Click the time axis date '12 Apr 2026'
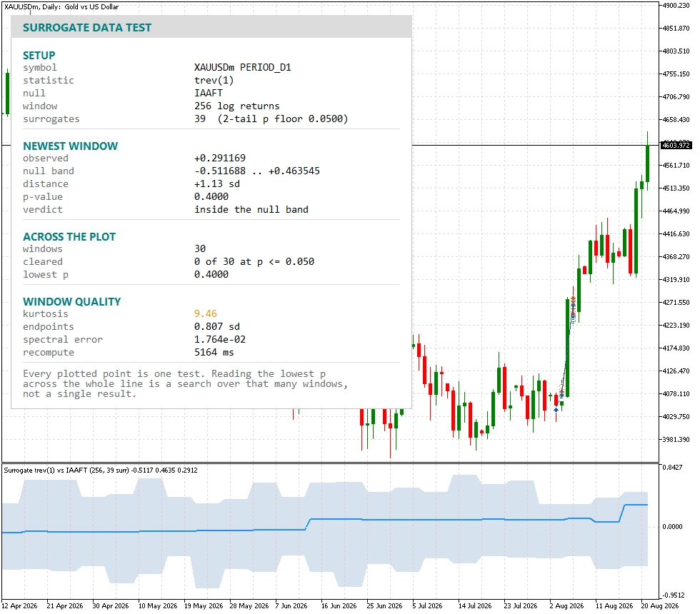Screen dimensions: 700x614 tap(20, 605)
